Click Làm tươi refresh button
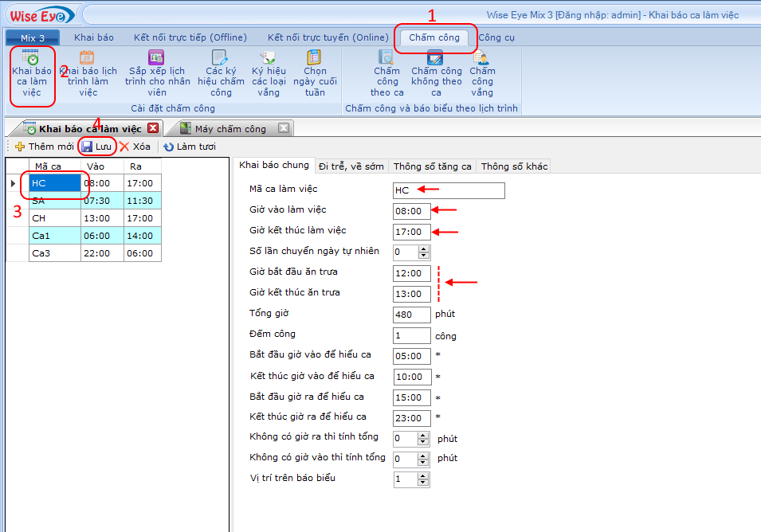The width and height of the screenshot is (761, 532). [190, 147]
